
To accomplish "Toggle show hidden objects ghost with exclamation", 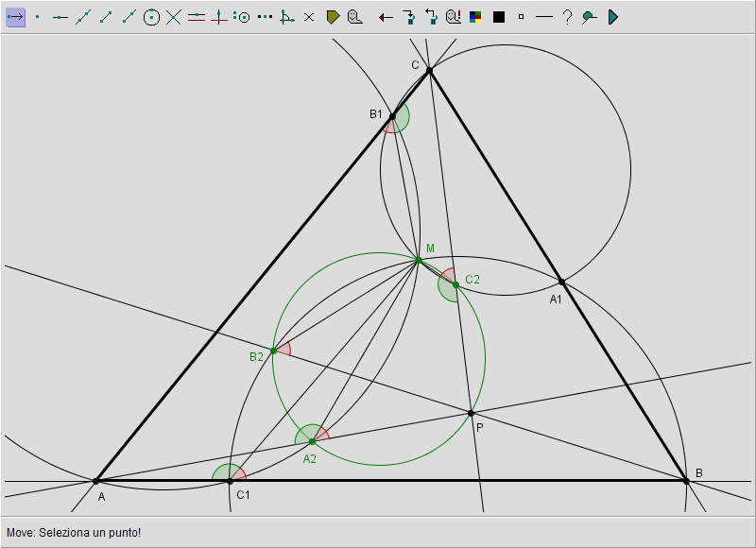I will pyautogui.click(x=454, y=17).
